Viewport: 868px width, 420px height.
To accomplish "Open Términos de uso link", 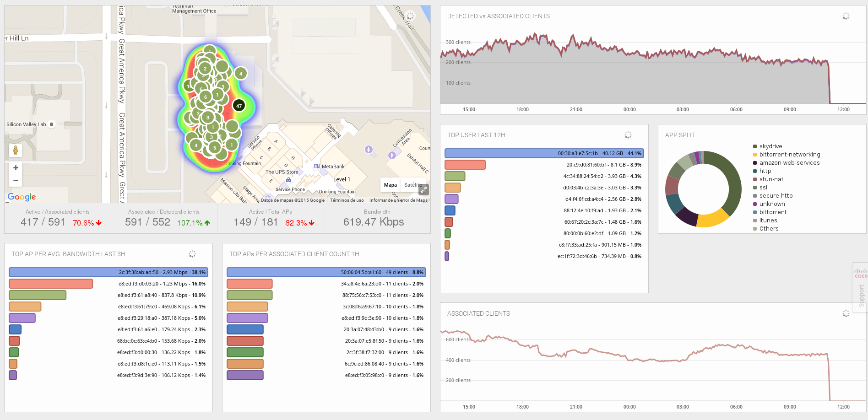I will 347,200.
